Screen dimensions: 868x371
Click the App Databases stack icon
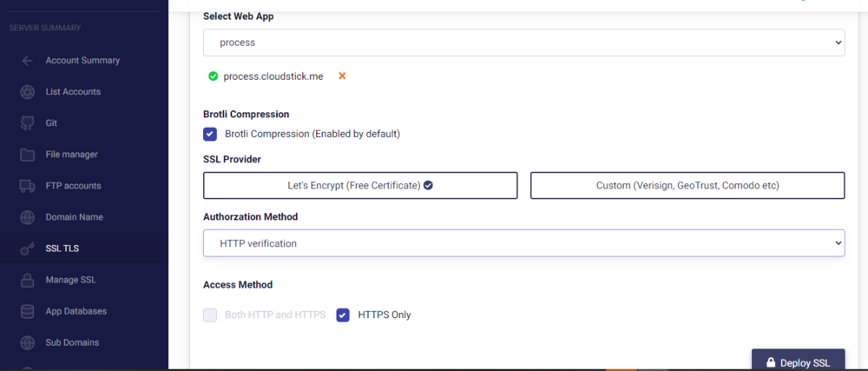point(28,311)
